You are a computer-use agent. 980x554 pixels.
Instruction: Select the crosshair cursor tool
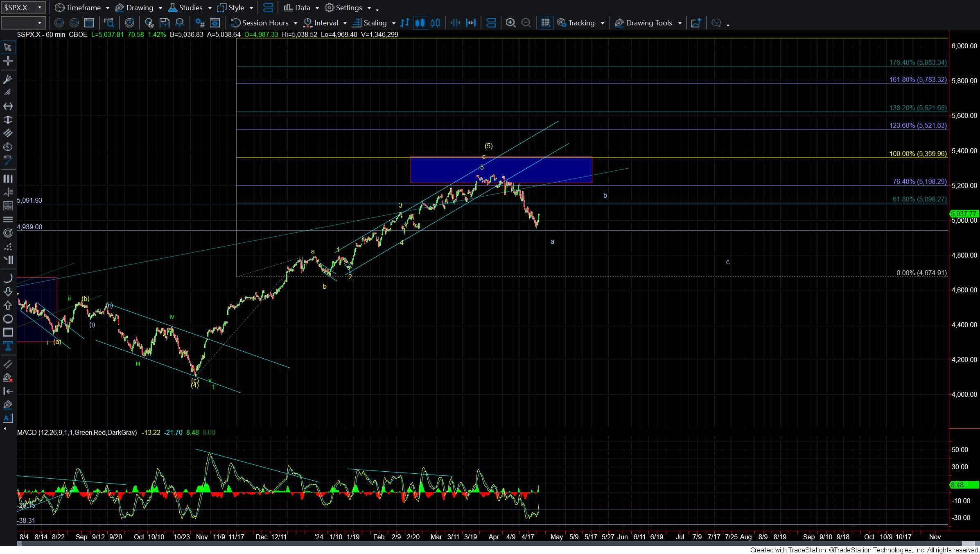[8, 61]
